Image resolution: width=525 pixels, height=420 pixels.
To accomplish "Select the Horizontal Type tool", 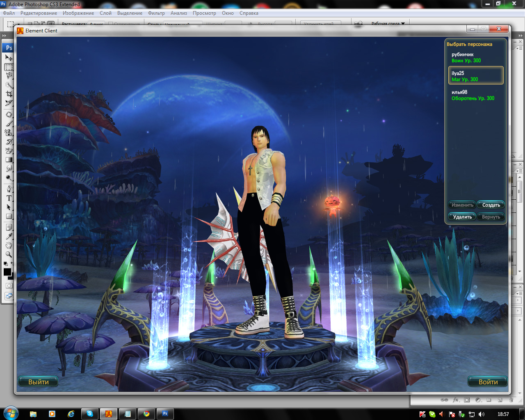I will [x=9, y=198].
